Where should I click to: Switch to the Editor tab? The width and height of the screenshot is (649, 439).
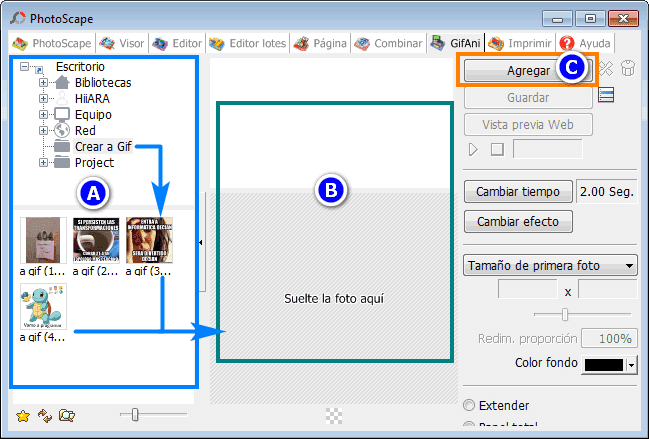click(x=177, y=43)
